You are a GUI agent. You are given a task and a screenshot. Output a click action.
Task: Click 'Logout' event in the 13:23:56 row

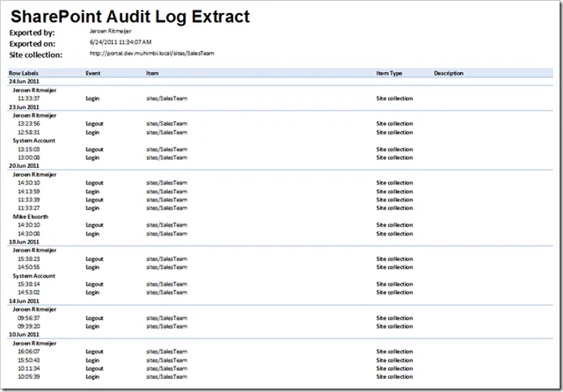(x=94, y=124)
